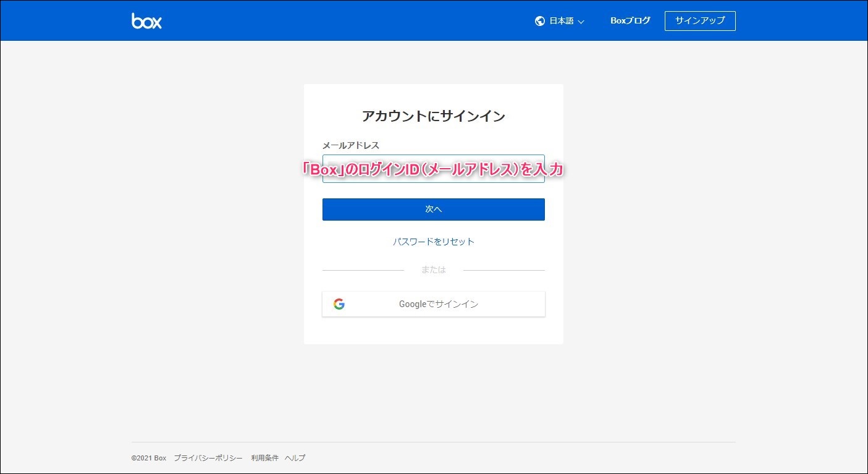The image size is (868, 474).
Task: Expand the chevron next to 日本語
Action: click(581, 22)
